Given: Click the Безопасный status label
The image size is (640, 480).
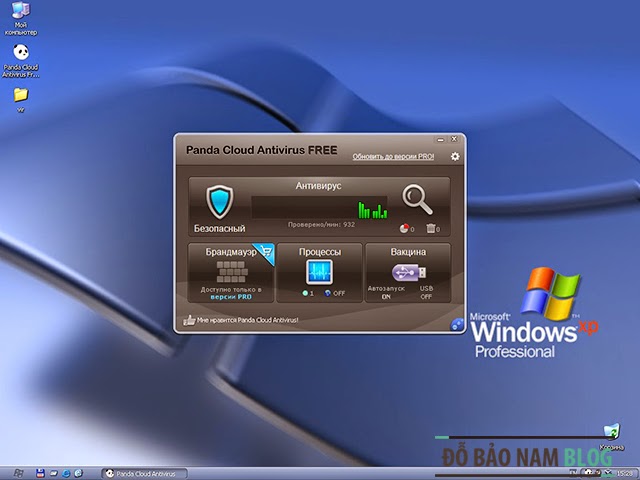Looking at the screenshot, I should 220,229.
